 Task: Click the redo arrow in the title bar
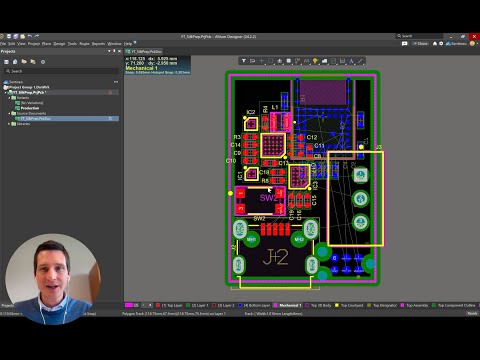[x=37, y=36]
